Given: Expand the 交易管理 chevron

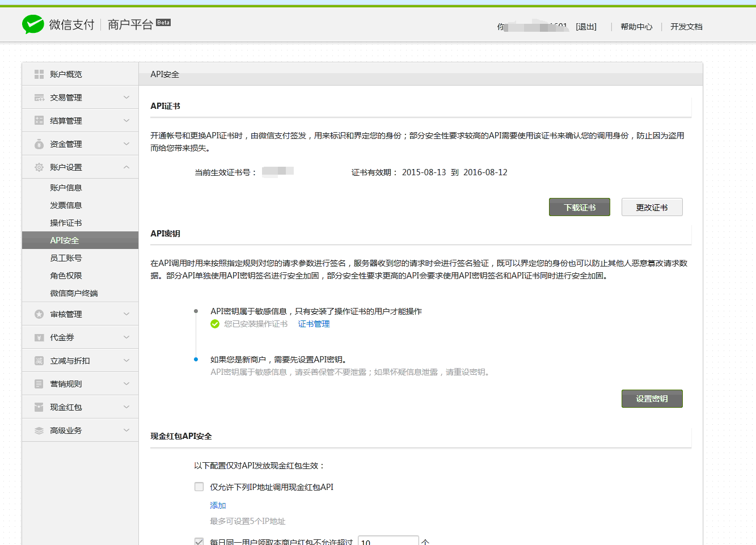Looking at the screenshot, I should click(126, 98).
